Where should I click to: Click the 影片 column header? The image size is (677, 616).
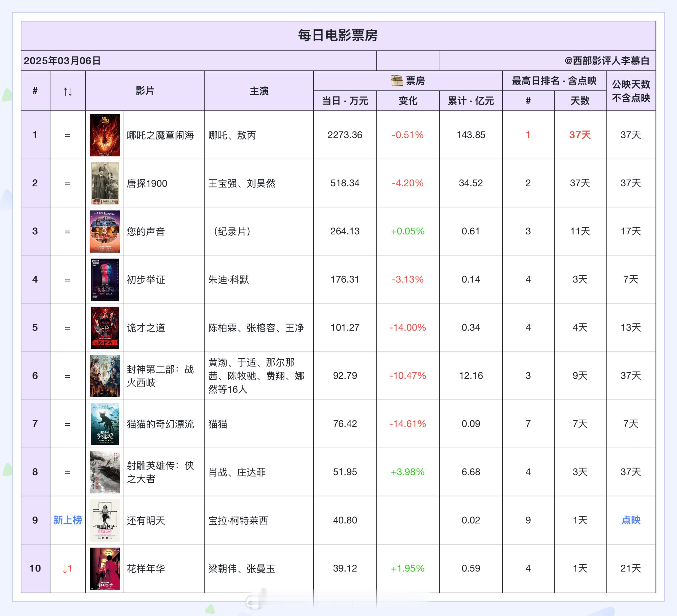tap(145, 91)
